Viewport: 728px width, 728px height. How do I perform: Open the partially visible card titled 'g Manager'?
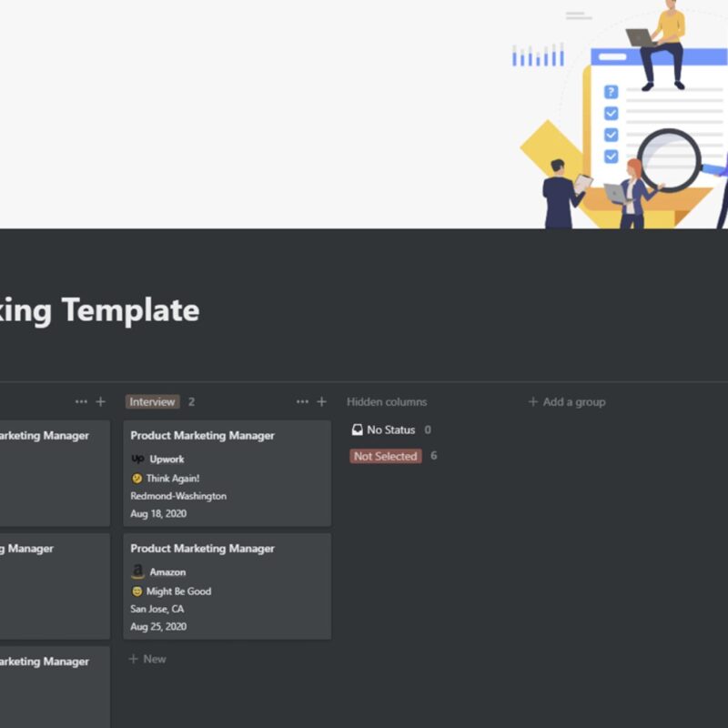[55, 586]
